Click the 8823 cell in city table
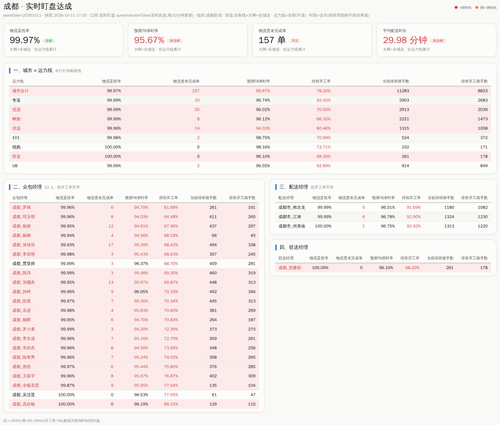This screenshot has height=425, width=500. [483, 91]
